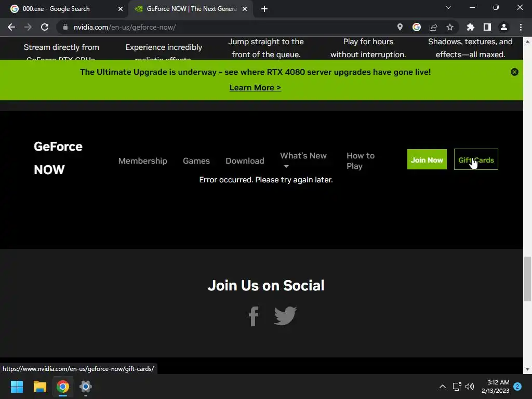Open the Windows Start menu

click(17, 387)
